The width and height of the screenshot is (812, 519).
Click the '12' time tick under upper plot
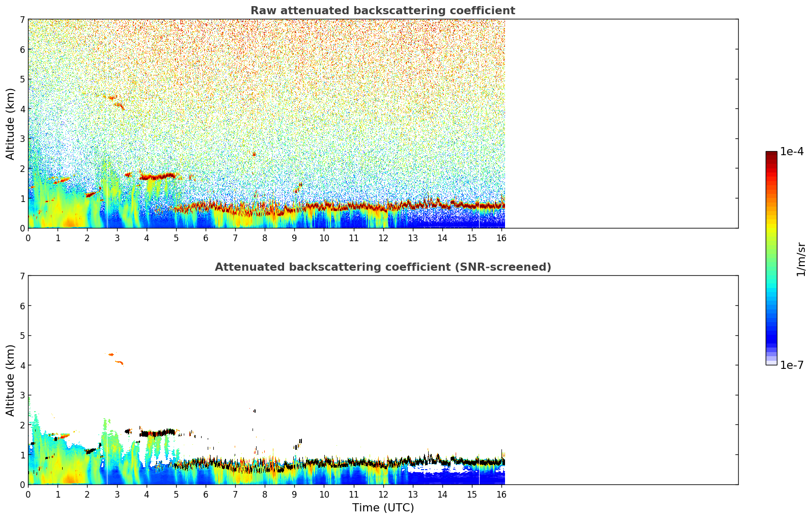click(383, 238)
